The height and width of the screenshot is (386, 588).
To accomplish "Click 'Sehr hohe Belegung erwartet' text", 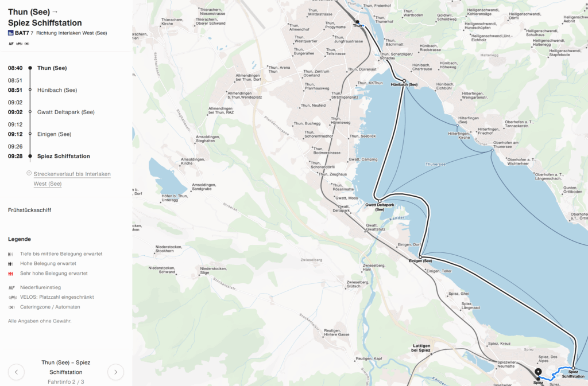I will click(54, 274).
